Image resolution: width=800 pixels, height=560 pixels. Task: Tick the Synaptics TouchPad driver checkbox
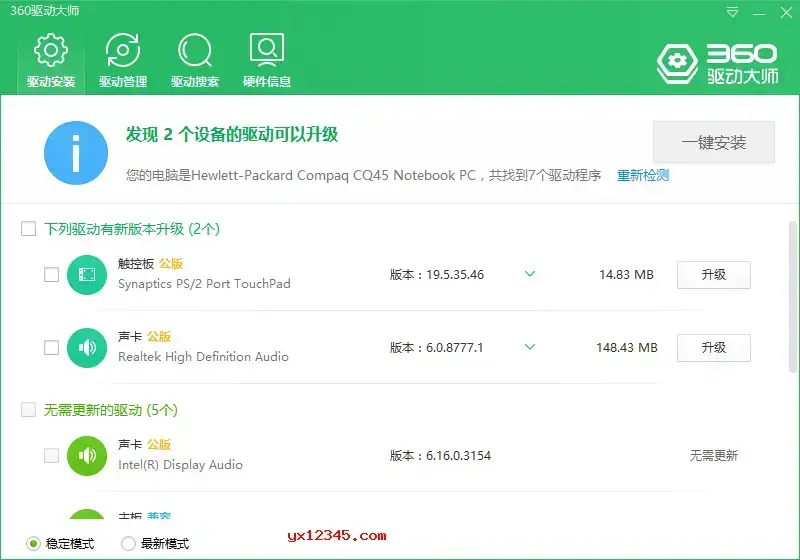52,275
